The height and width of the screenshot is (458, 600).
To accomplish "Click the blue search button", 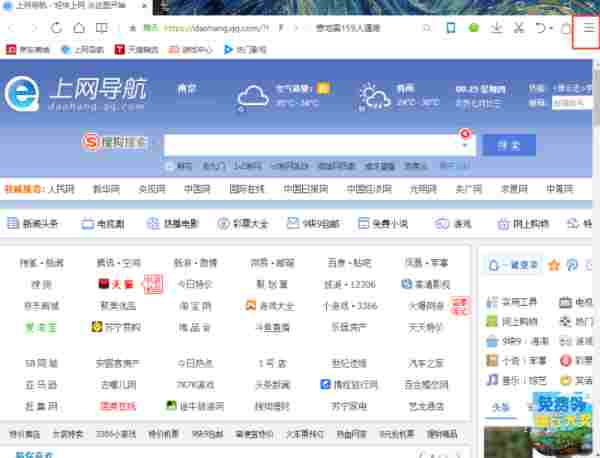I will (509, 145).
